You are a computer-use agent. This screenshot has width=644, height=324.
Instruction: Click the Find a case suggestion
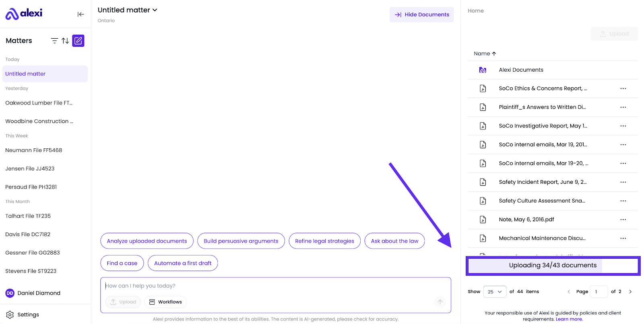click(x=122, y=263)
